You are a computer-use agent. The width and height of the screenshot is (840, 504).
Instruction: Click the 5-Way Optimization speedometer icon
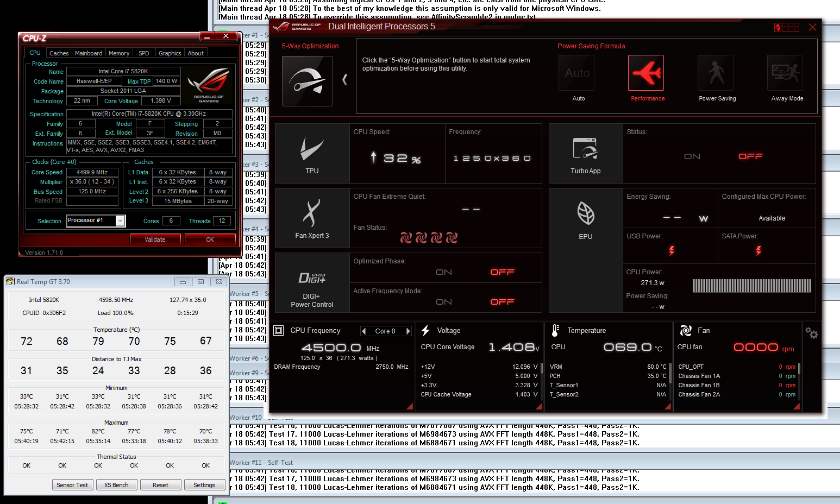pyautogui.click(x=307, y=81)
